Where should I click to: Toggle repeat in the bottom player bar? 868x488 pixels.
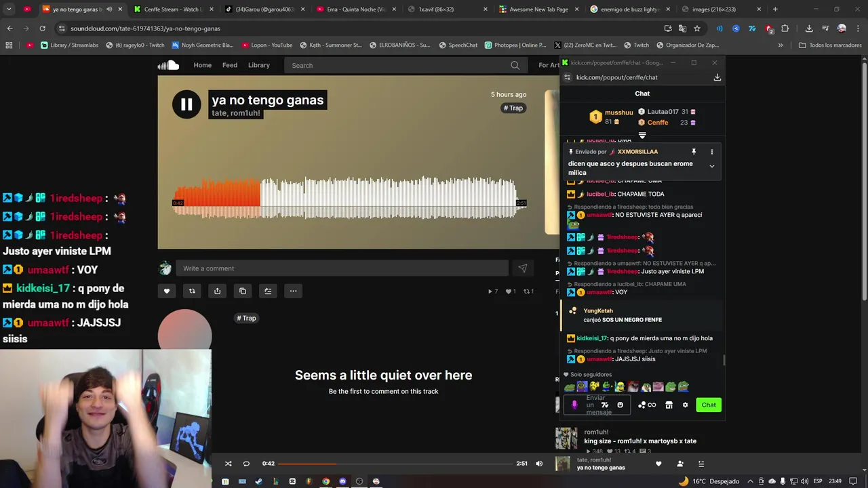click(246, 464)
